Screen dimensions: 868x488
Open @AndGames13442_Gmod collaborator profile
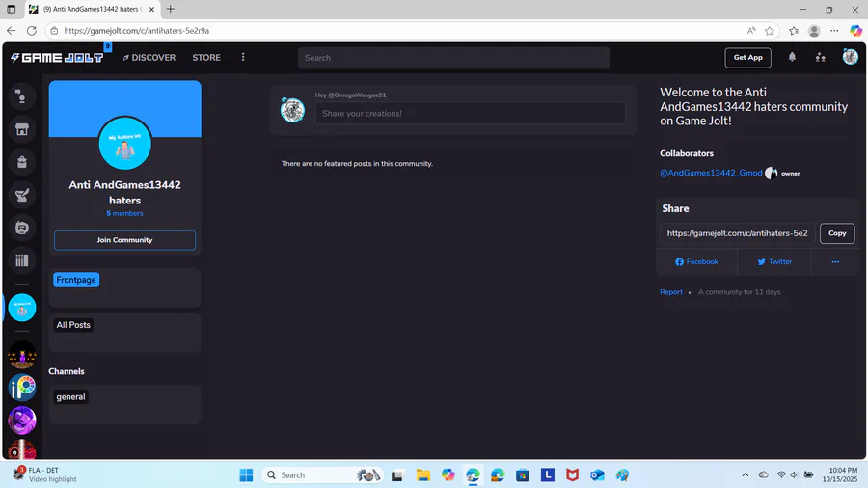point(711,173)
